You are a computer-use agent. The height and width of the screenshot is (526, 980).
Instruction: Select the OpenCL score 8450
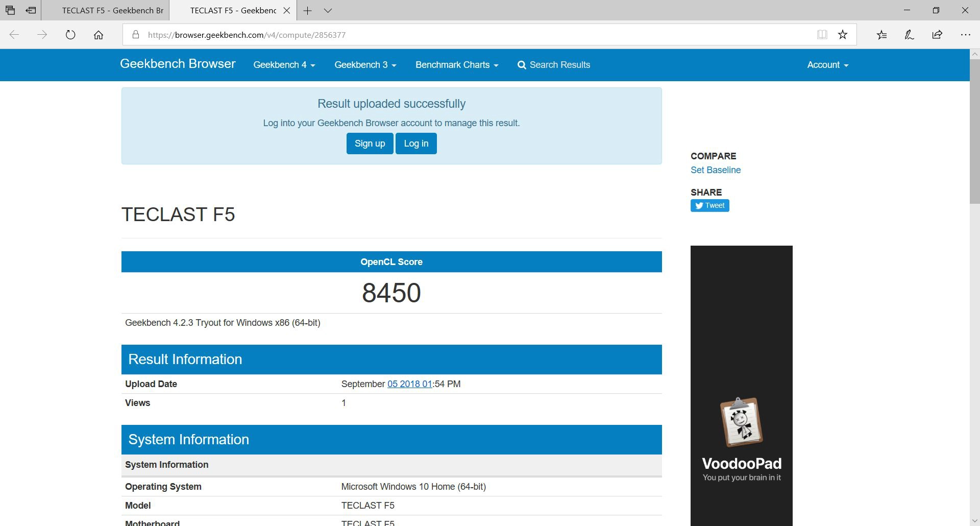point(391,293)
